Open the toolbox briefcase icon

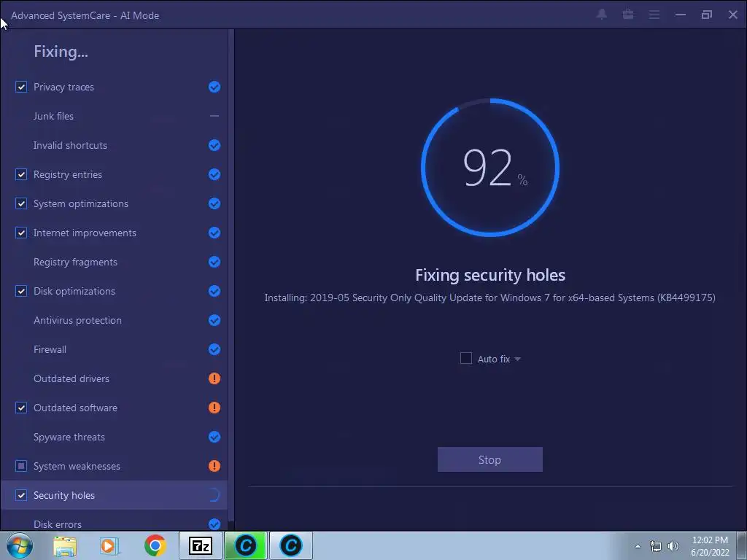pyautogui.click(x=628, y=15)
